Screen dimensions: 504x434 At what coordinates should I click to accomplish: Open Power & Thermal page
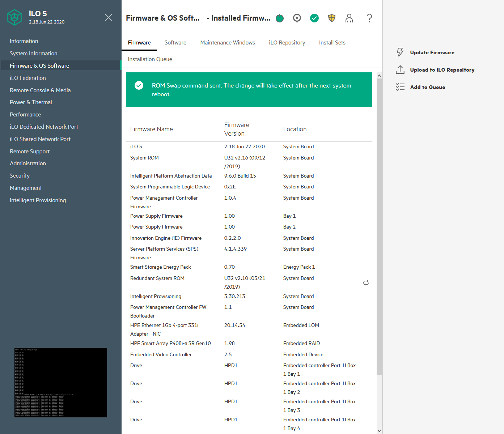tap(31, 102)
